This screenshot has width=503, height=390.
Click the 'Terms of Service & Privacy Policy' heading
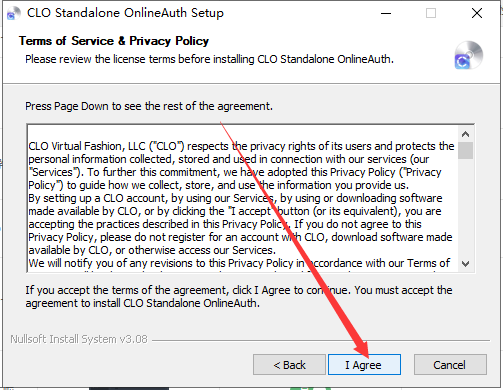pyautogui.click(x=114, y=41)
